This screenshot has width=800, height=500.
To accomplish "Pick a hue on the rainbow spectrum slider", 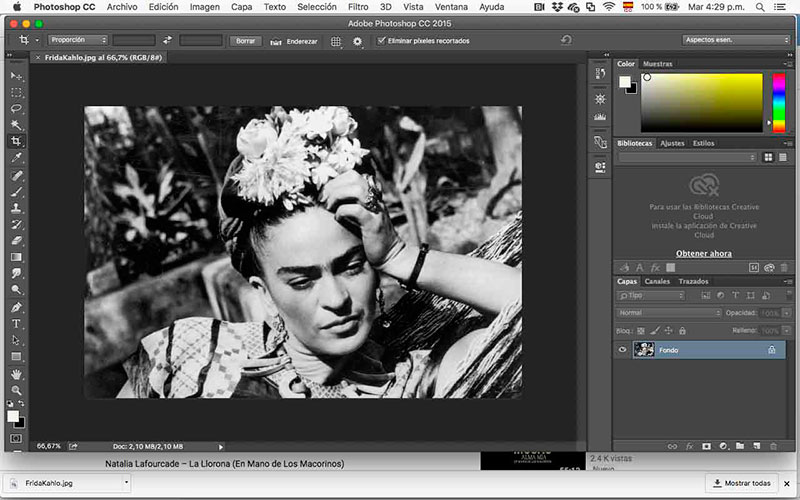I will click(x=779, y=103).
